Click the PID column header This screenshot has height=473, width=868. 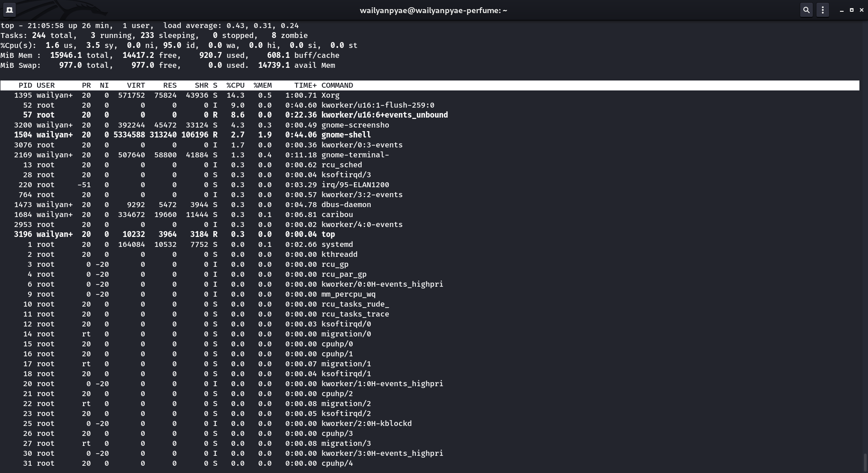(x=25, y=85)
